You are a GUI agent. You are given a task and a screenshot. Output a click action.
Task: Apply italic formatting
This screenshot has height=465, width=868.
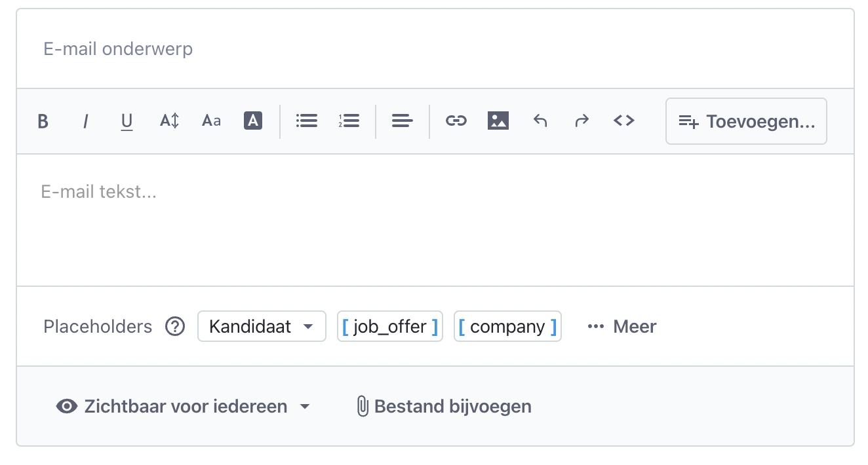click(x=85, y=121)
